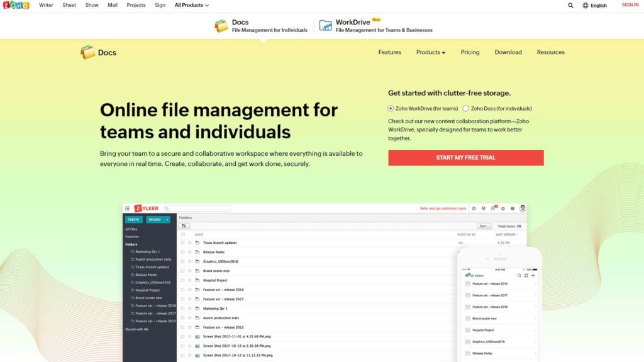The height and width of the screenshot is (362, 644).
Task: Select the Zoho WorkDrive (for teams) option
Action: pos(391,108)
